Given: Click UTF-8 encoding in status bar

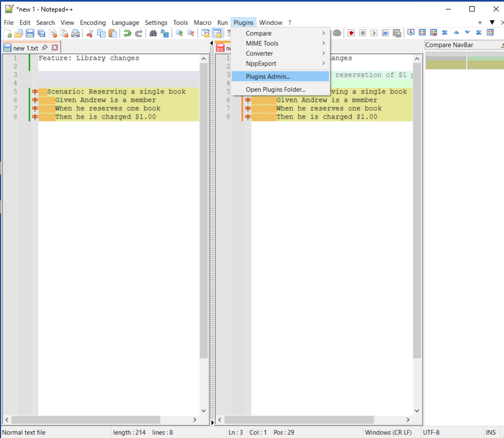Looking at the screenshot, I should click(431, 432).
